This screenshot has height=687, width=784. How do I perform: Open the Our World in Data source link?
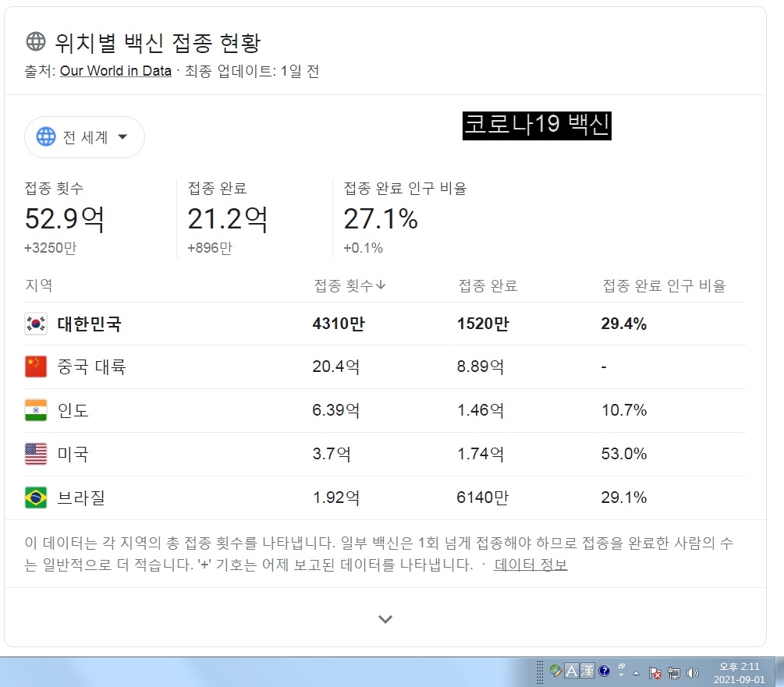(x=115, y=71)
